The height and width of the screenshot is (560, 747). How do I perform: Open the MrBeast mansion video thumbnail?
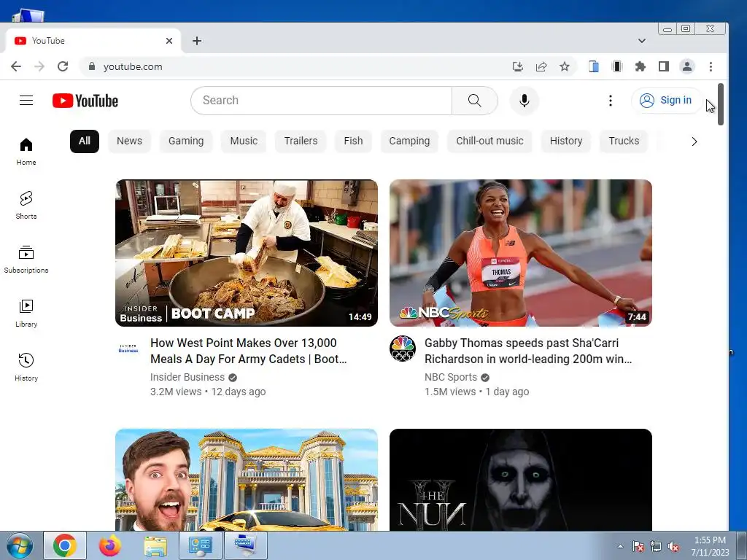[247, 480]
